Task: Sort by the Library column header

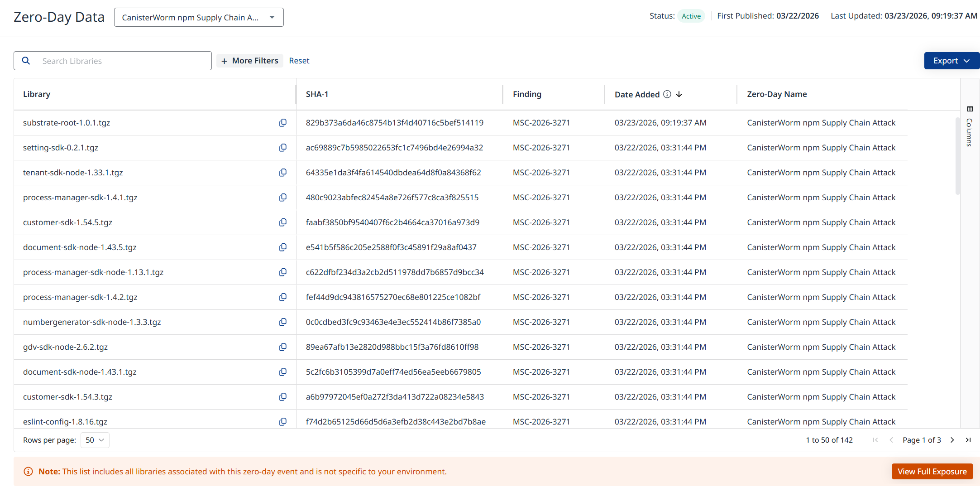Action: (x=37, y=94)
